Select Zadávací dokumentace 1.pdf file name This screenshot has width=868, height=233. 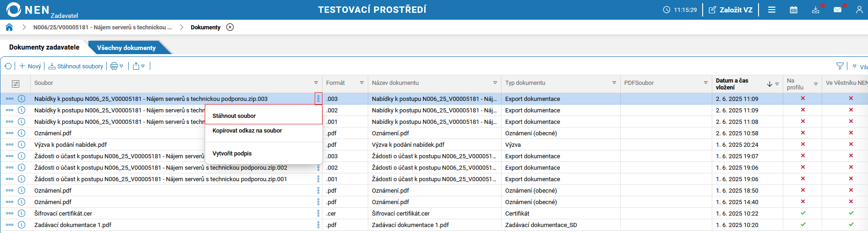73,225
